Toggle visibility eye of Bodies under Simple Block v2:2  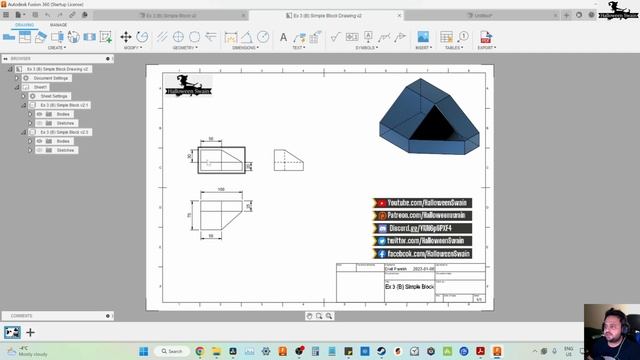pyautogui.click(x=40, y=141)
